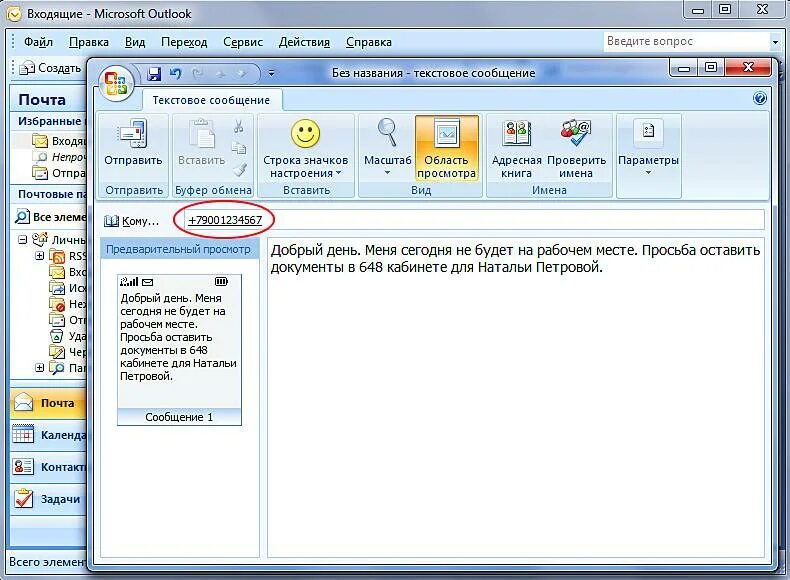The width and height of the screenshot is (790, 580).
Task: Open the Справка menu in Outlook
Action: [369, 42]
